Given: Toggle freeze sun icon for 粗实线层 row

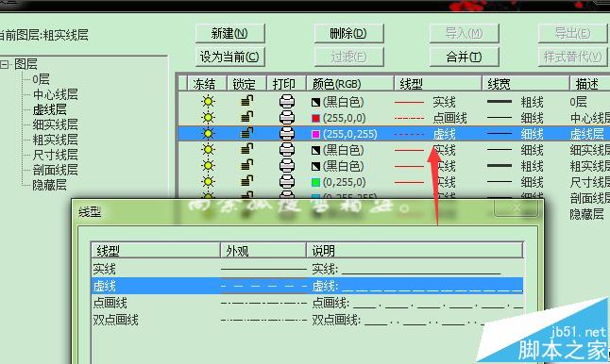Looking at the screenshot, I should [x=208, y=166].
